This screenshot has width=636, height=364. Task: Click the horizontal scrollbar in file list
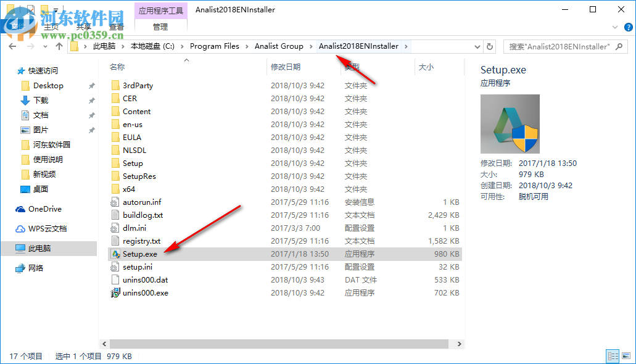click(x=279, y=344)
